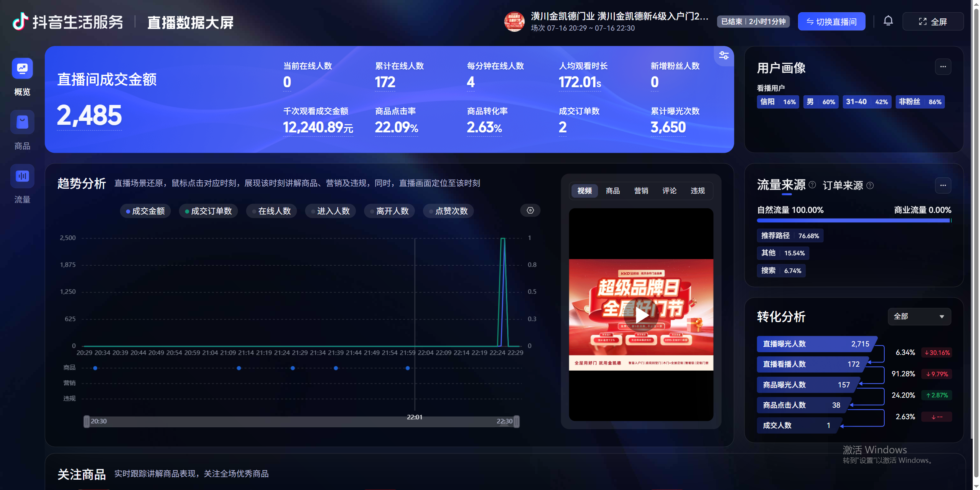Open the 概览 overview sidebar icon

(22, 69)
